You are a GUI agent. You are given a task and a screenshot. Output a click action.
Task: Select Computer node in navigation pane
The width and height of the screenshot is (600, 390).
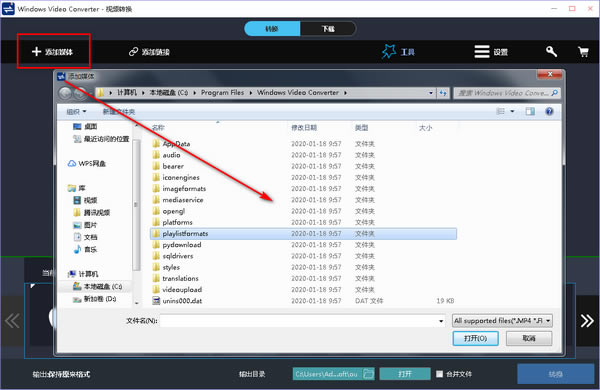tap(83, 274)
